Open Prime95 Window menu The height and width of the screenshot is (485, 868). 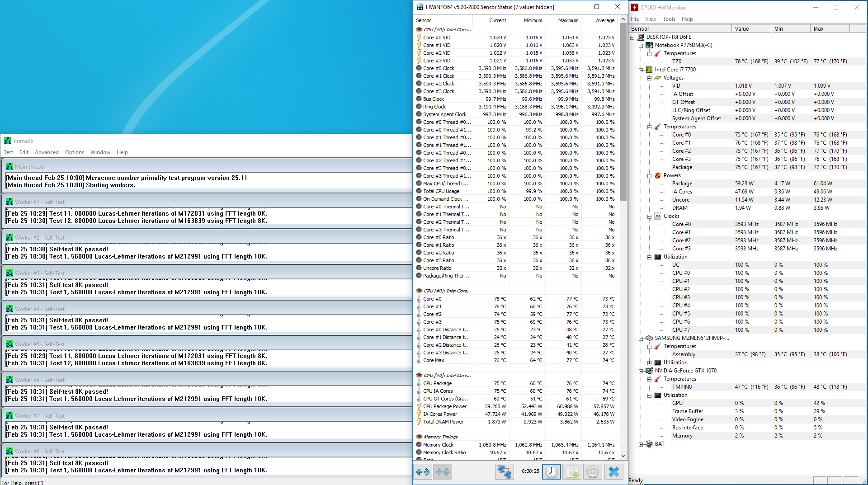[100, 152]
